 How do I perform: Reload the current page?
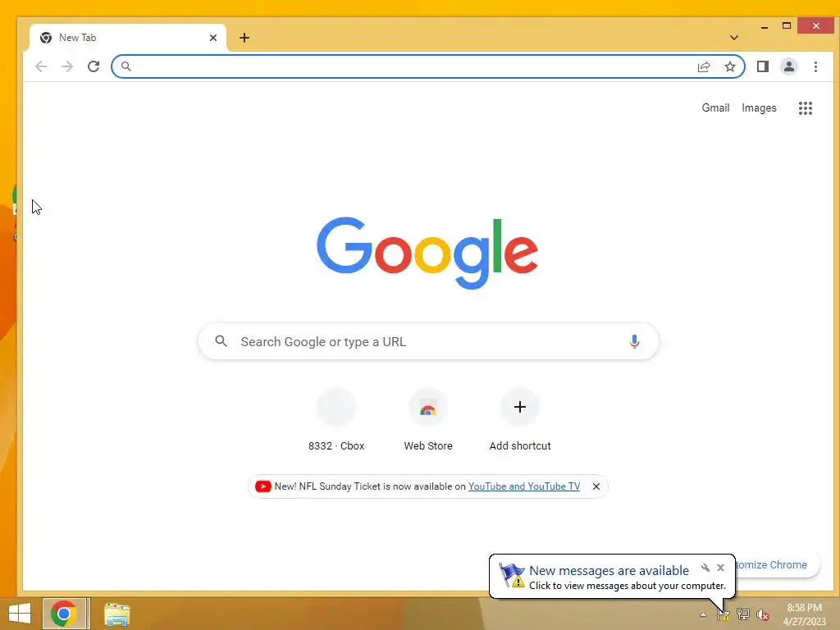(94, 66)
